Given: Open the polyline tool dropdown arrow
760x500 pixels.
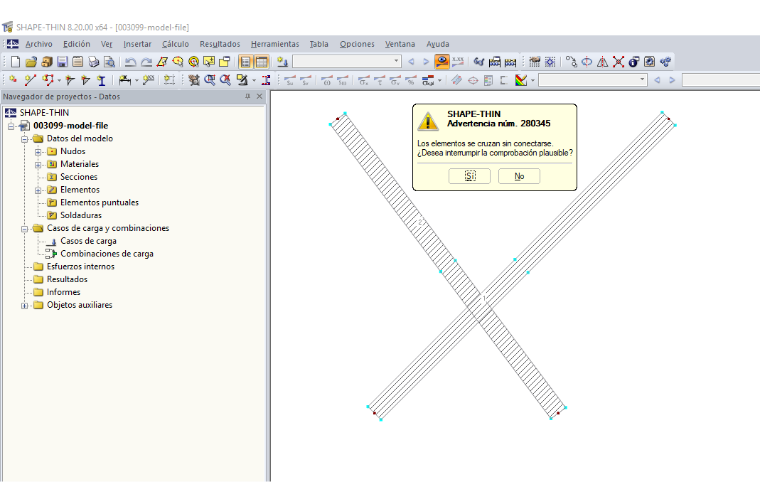Looking at the screenshot, I should (x=59, y=80).
